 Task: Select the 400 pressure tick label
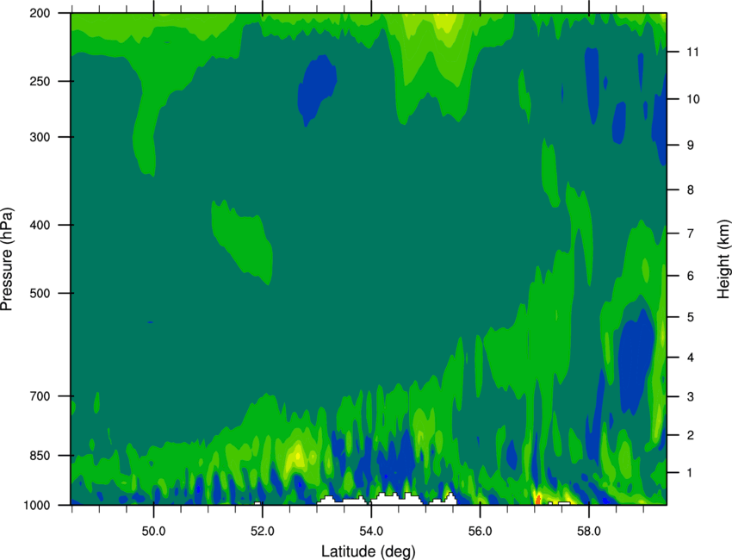pyautogui.click(x=40, y=225)
